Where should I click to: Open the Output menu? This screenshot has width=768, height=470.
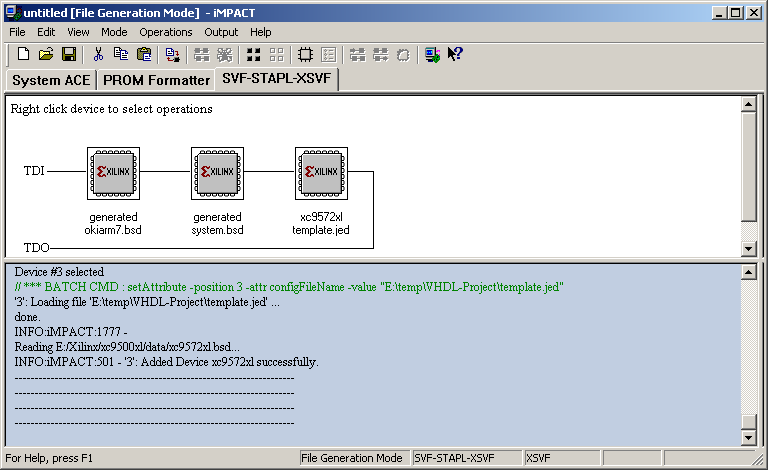pos(221,32)
